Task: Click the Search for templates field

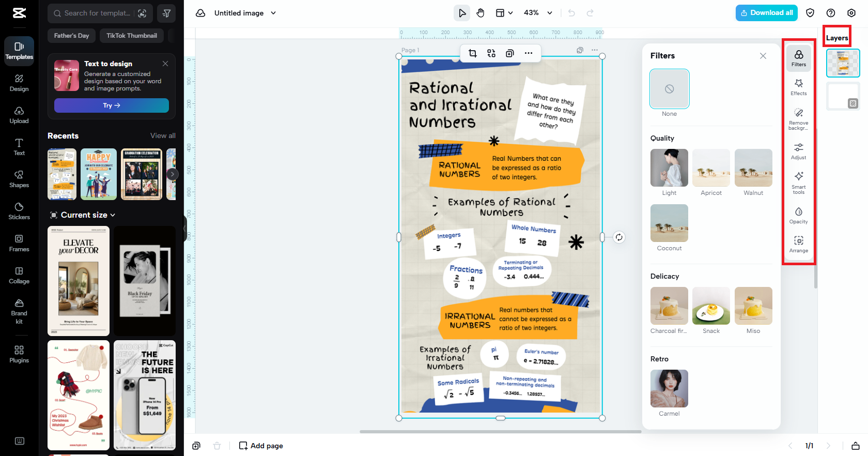Action: 98,13
